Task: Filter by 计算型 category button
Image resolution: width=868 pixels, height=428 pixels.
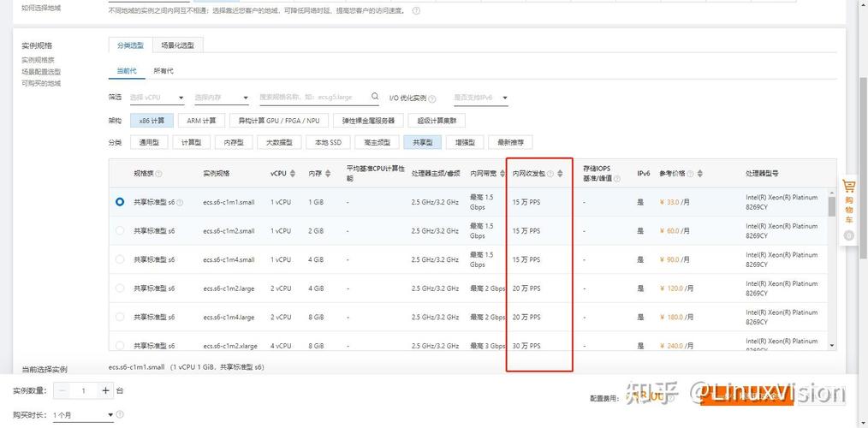Action: 193,142
